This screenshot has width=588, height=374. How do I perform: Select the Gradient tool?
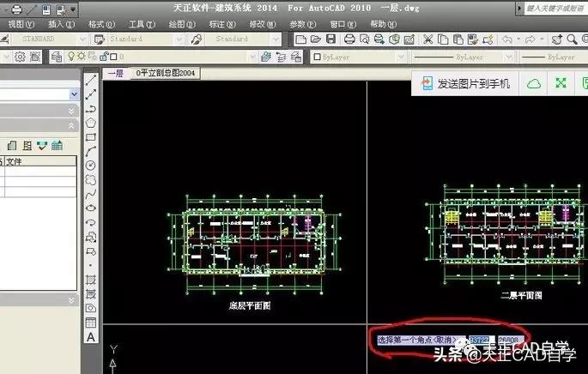tap(91, 294)
